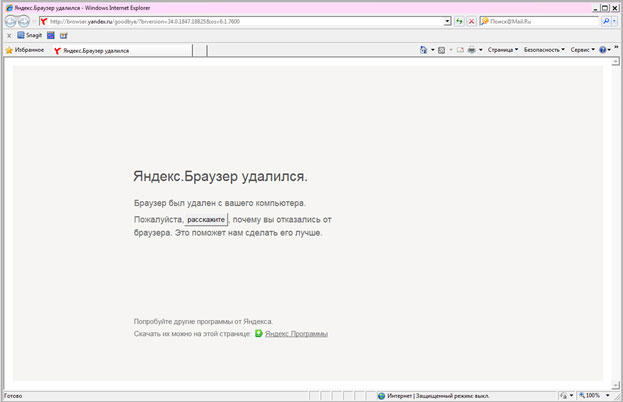Click the расскажите button
The height and width of the screenshot is (402, 623).
tap(206, 219)
